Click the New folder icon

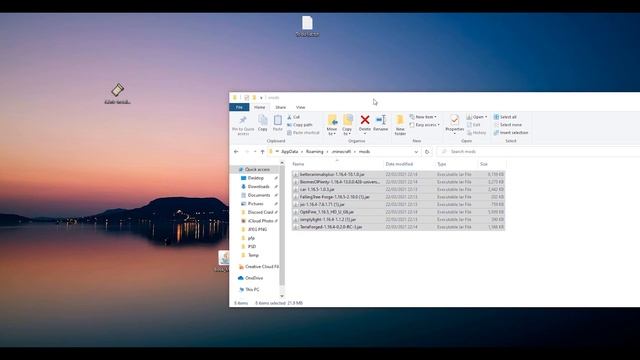click(400, 120)
